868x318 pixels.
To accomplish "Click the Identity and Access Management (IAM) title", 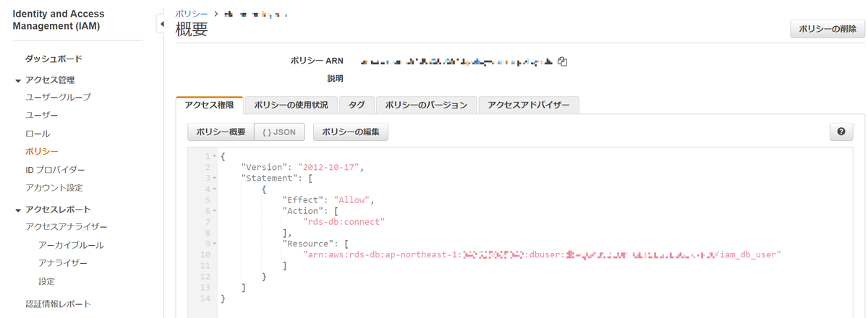I will pyautogui.click(x=59, y=20).
